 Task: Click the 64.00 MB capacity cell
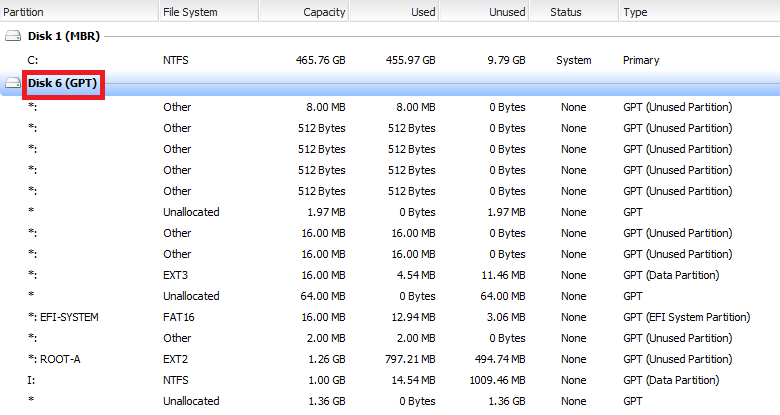pos(323,296)
